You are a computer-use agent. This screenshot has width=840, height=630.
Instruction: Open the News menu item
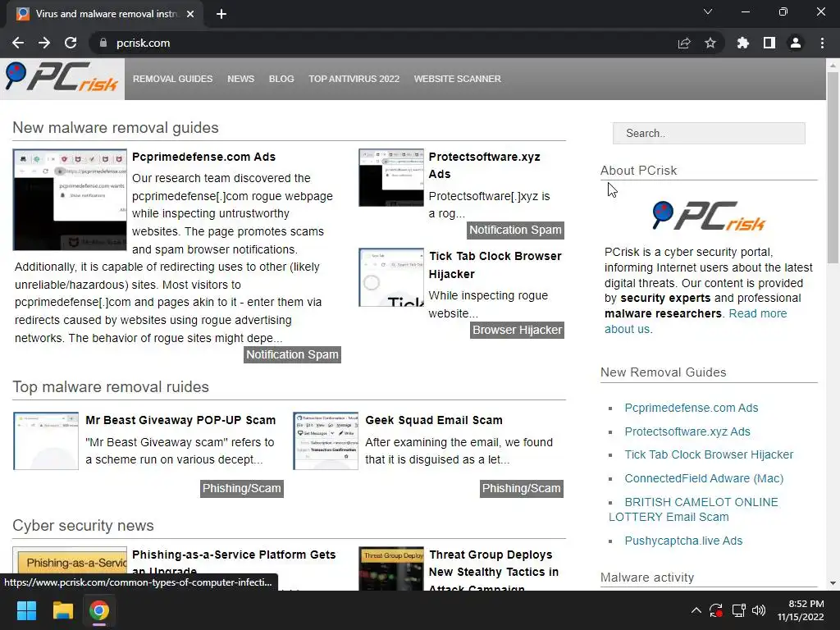coord(240,79)
